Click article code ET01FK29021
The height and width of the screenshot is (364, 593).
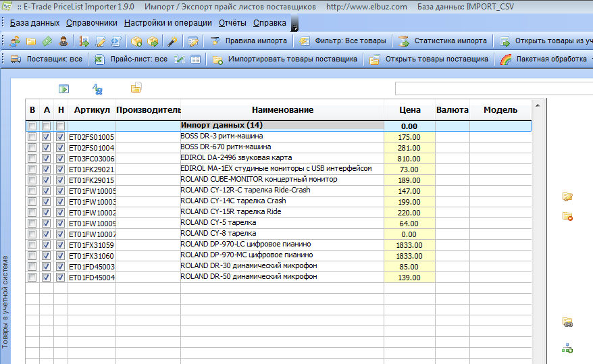click(x=92, y=170)
